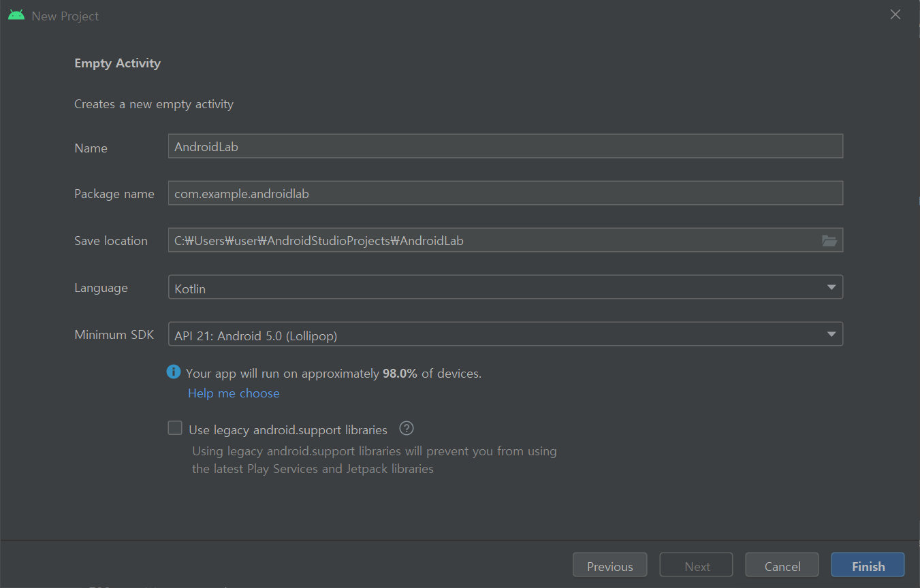The width and height of the screenshot is (920, 588).
Task: Click the New Project window title
Action: (x=65, y=16)
